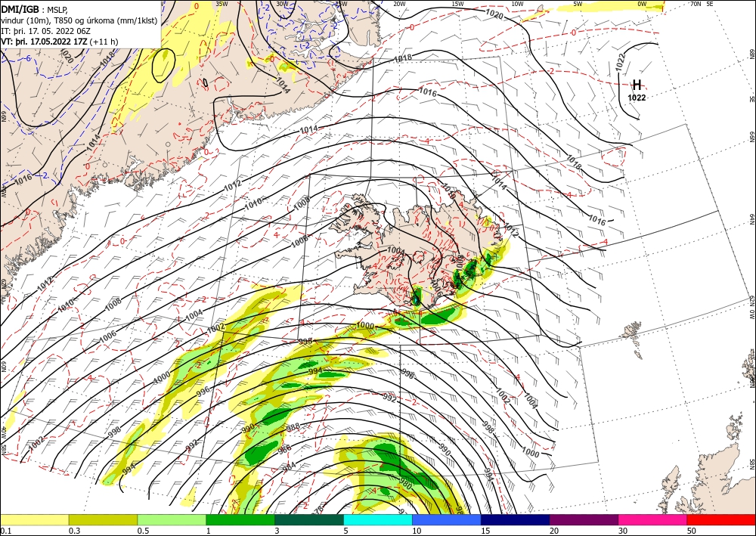Click the light green 0.5–1 mm legend swatch
This screenshot has width=756, height=536.
tap(172, 519)
